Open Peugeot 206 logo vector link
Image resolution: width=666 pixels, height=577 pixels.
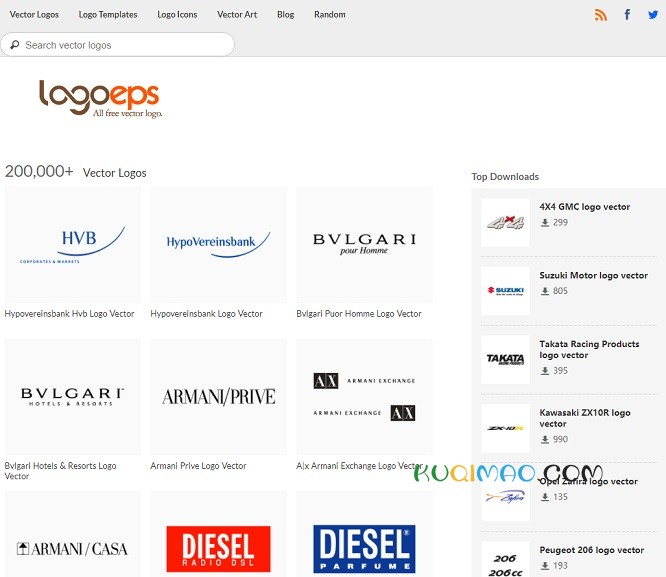coord(592,550)
